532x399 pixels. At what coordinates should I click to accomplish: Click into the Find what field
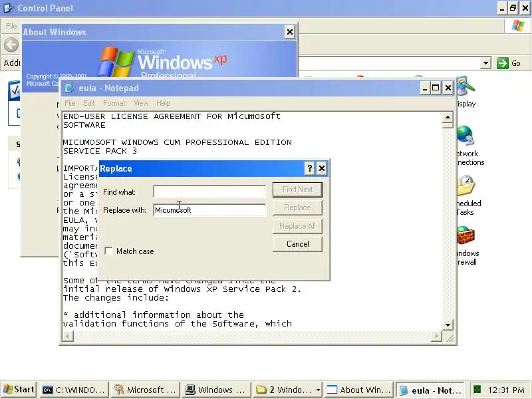click(x=209, y=192)
